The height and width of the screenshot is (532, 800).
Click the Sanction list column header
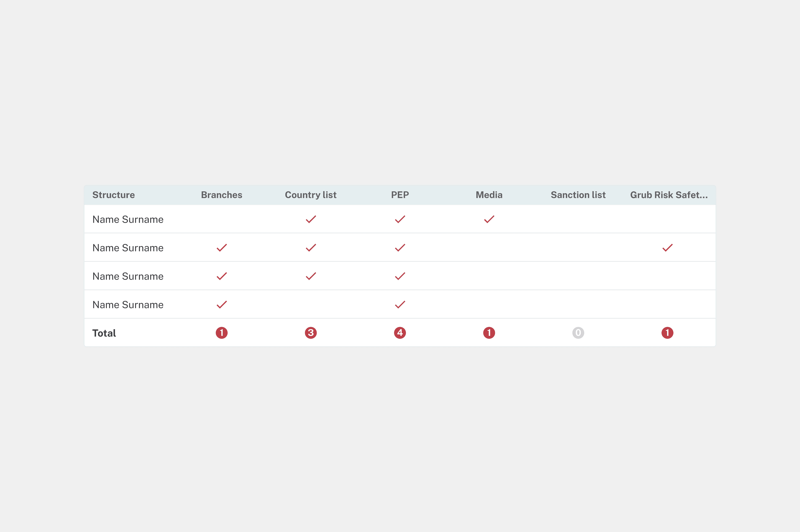[x=578, y=195]
